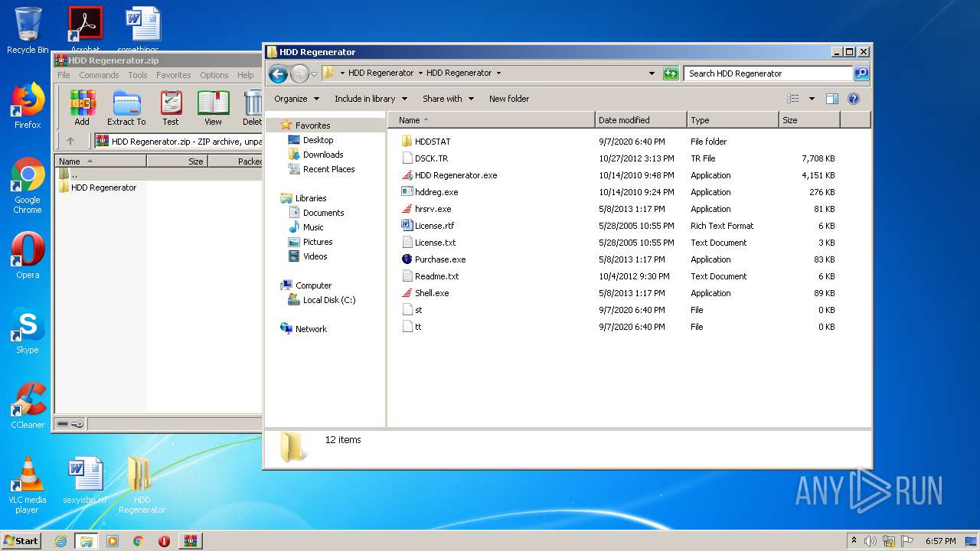The height and width of the screenshot is (551, 980).
Task: Click Explorer Back navigation button
Action: (x=278, y=73)
